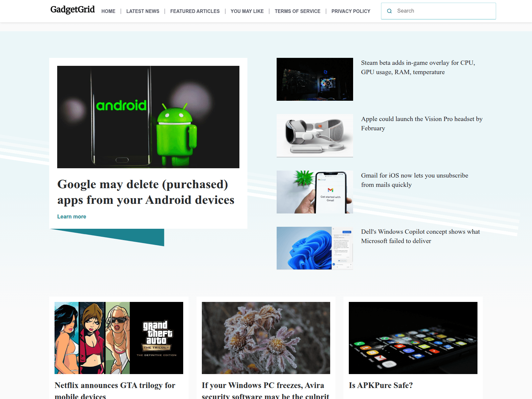Image resolution: width=532 pixels, height=399 pixels.
Task: Open Apple Vision Pro headset article title
Action: click(422, 124)
